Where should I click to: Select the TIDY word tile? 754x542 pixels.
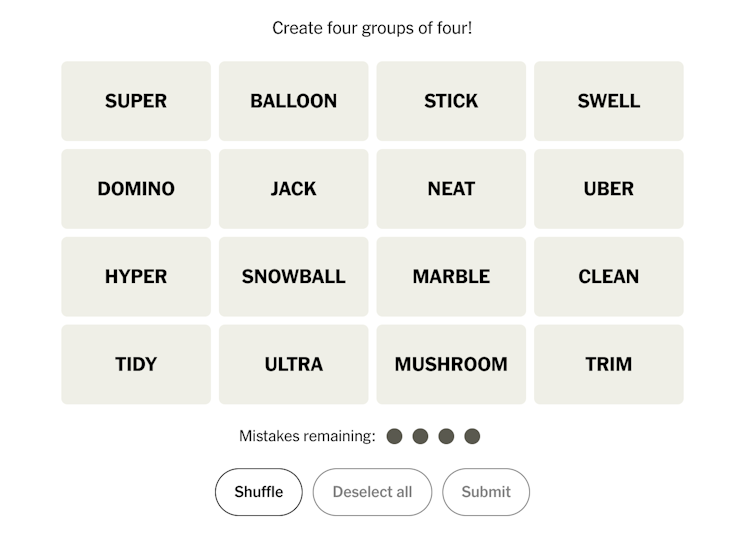click(x=136, y=364)
